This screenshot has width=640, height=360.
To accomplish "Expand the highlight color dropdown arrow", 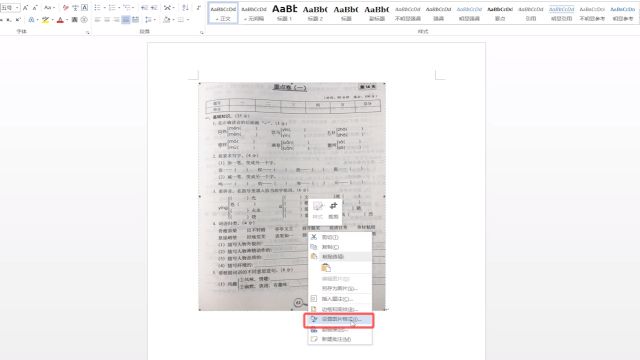I will pyautogui.click(x=52, y=20).
